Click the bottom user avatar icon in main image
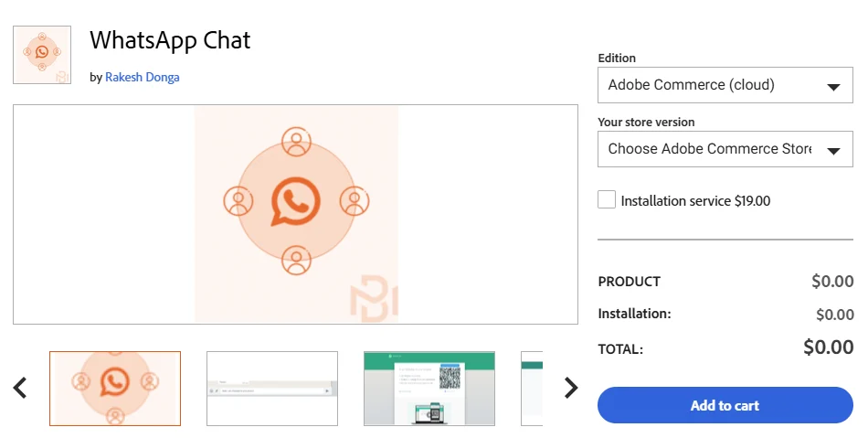Screen dimensions: 868x438 [296, 260]
